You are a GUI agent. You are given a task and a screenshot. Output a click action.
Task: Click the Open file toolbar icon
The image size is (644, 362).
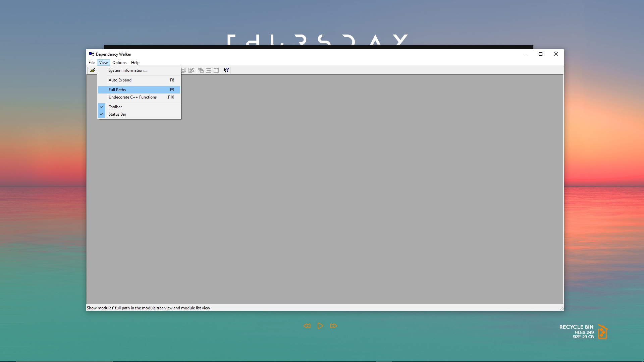[x=92, y=70]
